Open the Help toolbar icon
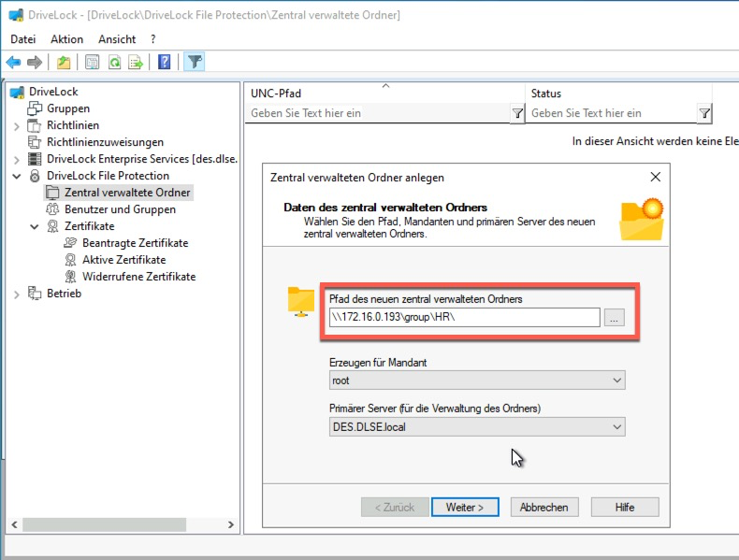The image size is (739, 560). tap(164, 62)
